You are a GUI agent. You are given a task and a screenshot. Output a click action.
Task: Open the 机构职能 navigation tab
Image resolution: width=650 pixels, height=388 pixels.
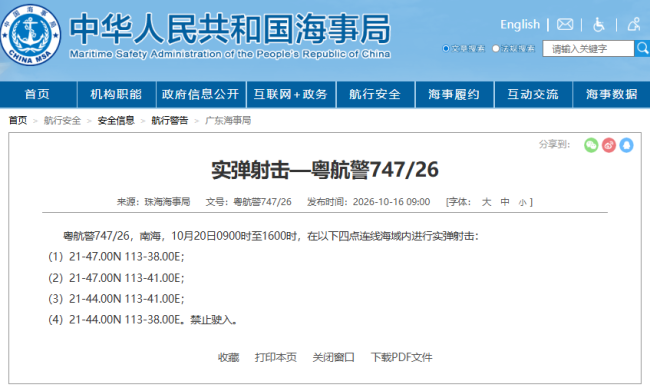116,95
